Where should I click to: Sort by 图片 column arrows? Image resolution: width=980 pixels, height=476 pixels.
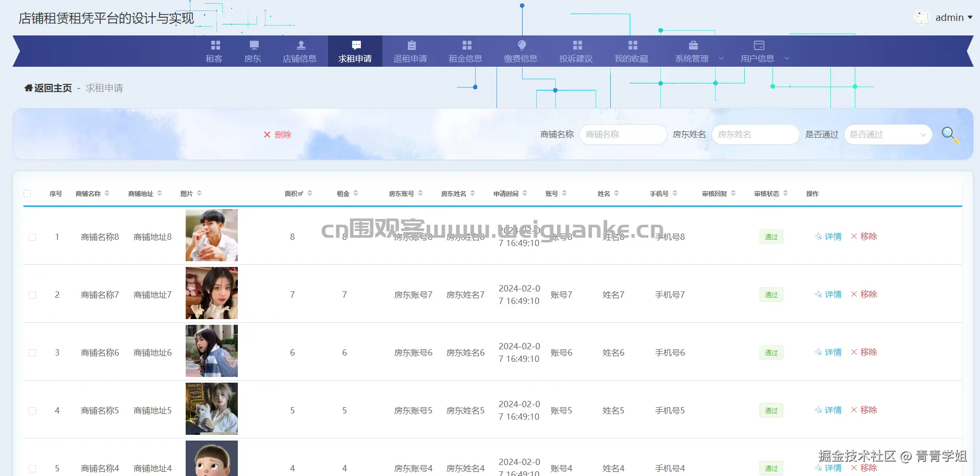tap(199, 193)
